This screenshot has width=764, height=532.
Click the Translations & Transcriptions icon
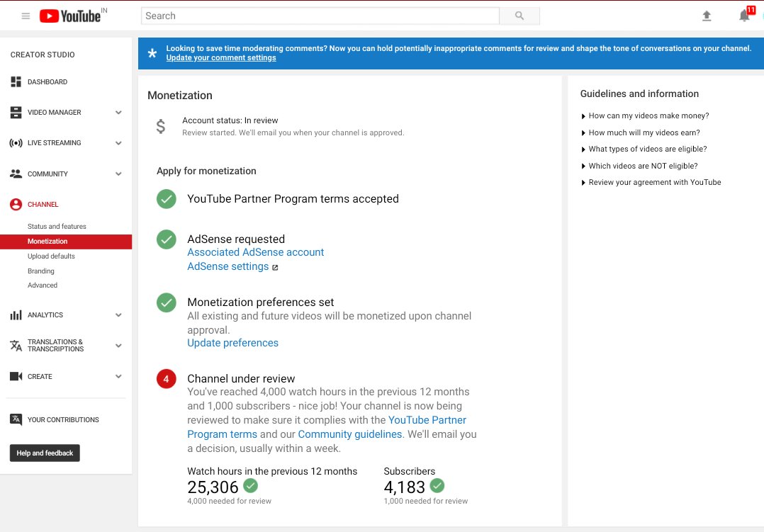click(16, 346)
